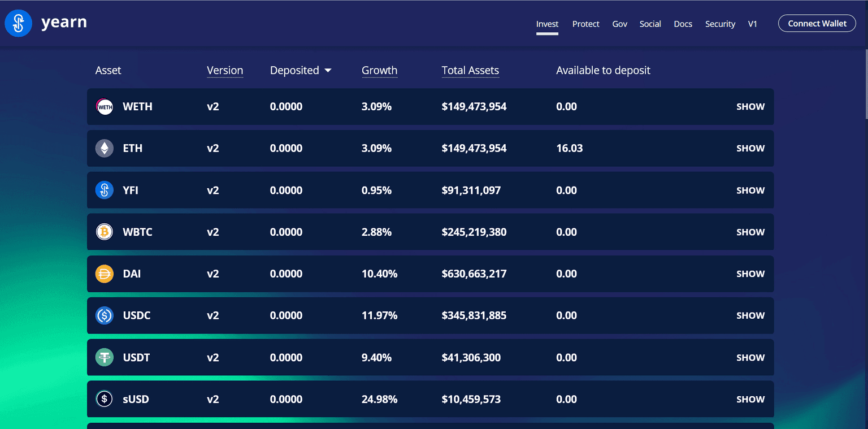Image resolution: width=868 pixels, height=429 pixels.
Task: Toggle the Deposited sort arrow
Action: (328, 71)
